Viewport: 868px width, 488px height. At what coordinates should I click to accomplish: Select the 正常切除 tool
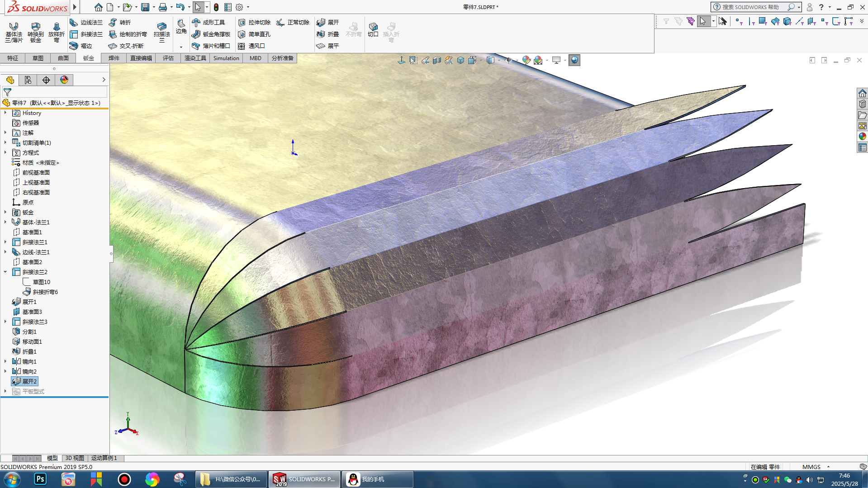[293, 22]
